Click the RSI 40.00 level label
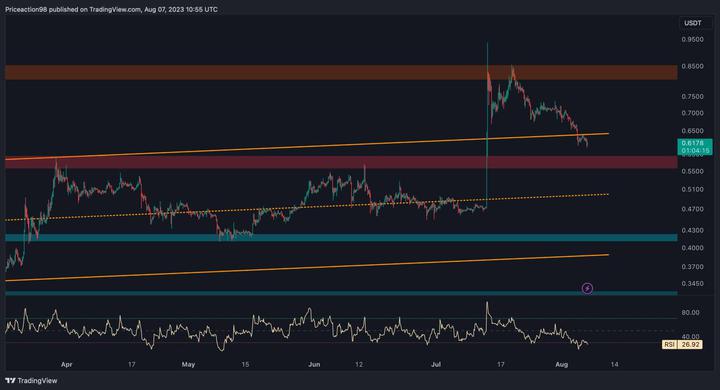Screen dimensions: 720x390 (x=691, y=337)
